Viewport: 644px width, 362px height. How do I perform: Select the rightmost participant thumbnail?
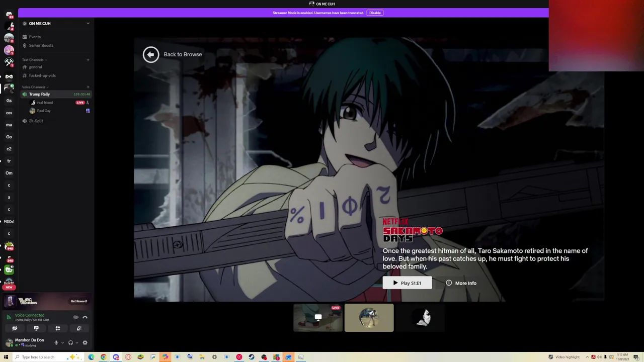pos(421,318)
